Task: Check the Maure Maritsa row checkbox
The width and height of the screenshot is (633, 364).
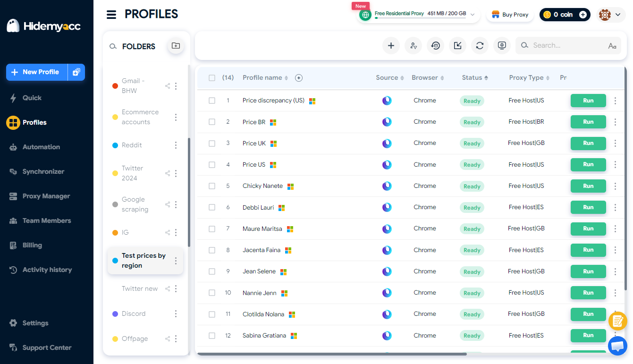Action: click(212, 229)
